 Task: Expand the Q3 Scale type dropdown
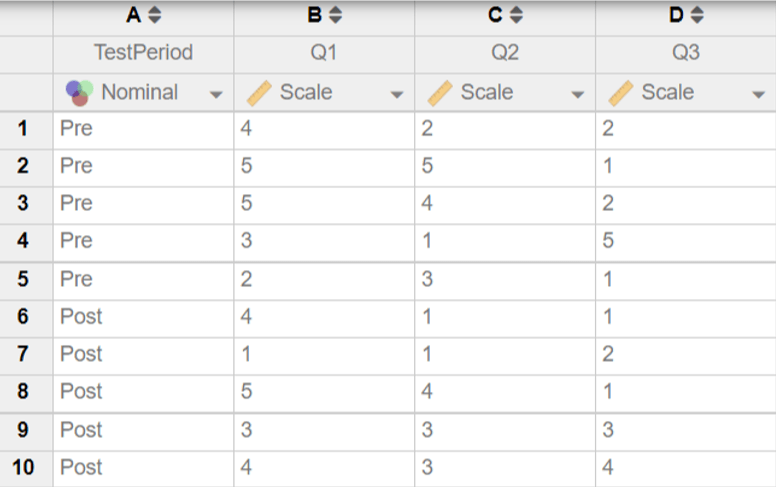coord(759,94)
